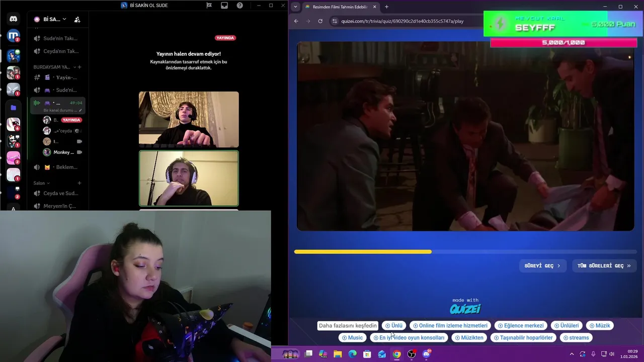644x362 pixels.
Task: Open Discord inbox icon in title bar
Action: tap(224, 6)
